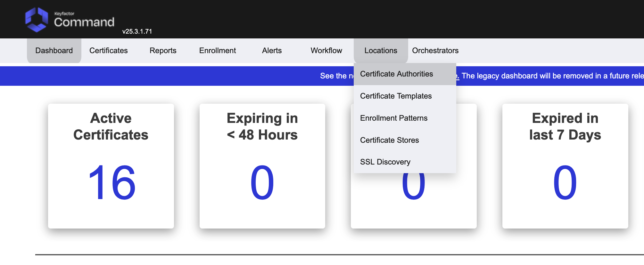Expand the Reports menu

[163, 51]
